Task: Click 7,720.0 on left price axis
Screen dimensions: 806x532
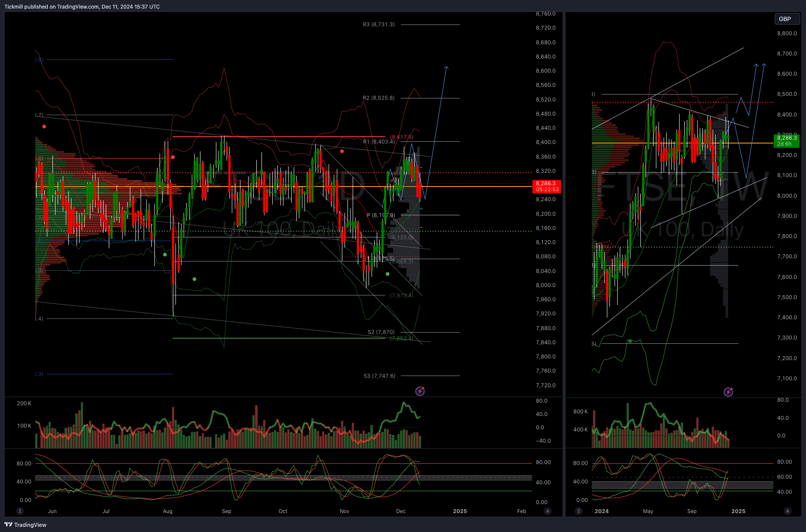Action: pos(546,385)
